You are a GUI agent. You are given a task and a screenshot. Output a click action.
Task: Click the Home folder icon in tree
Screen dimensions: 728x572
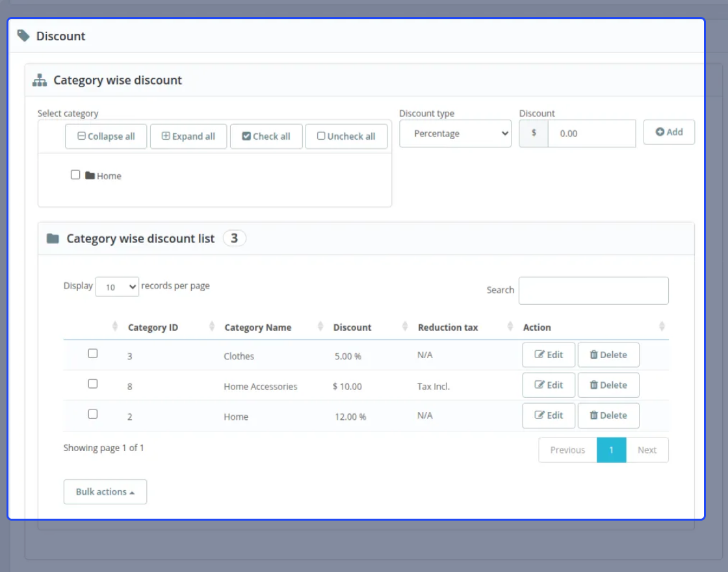pos(90,175)
